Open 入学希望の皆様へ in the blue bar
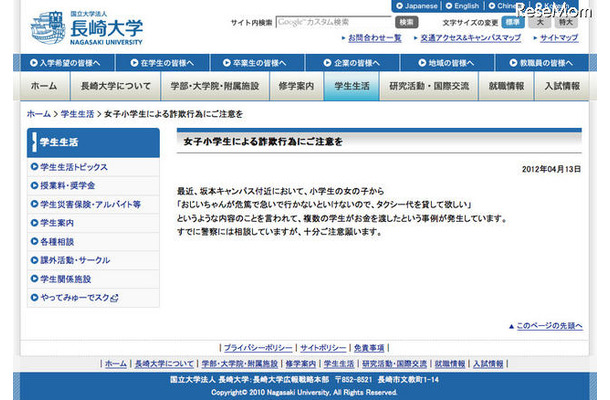This screenshot has width=610, height=400. pos(67,63)
